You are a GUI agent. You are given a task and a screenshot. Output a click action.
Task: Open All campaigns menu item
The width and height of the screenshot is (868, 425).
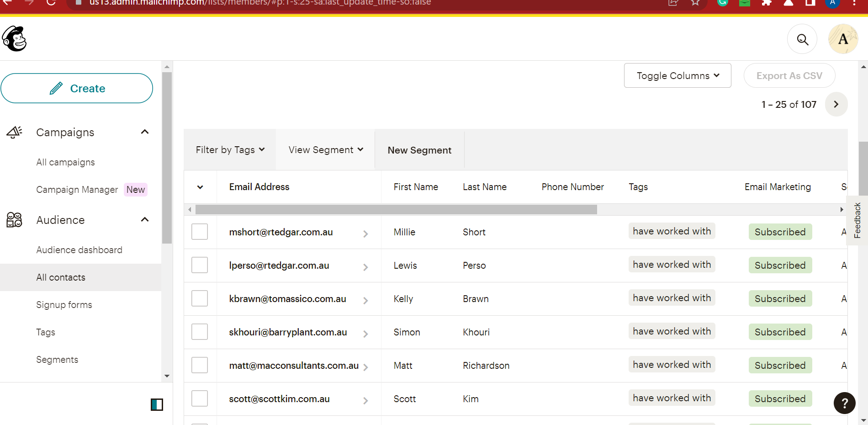66,162
